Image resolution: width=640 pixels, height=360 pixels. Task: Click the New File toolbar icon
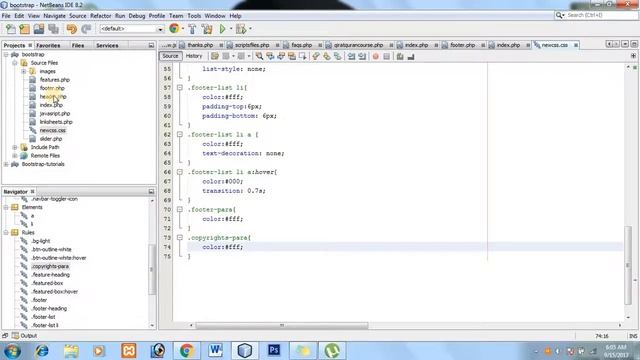[x=11, y=29]
